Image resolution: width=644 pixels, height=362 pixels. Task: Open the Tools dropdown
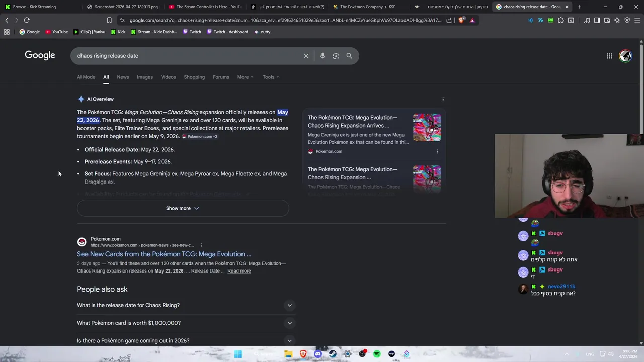click(x=271, y=77)
